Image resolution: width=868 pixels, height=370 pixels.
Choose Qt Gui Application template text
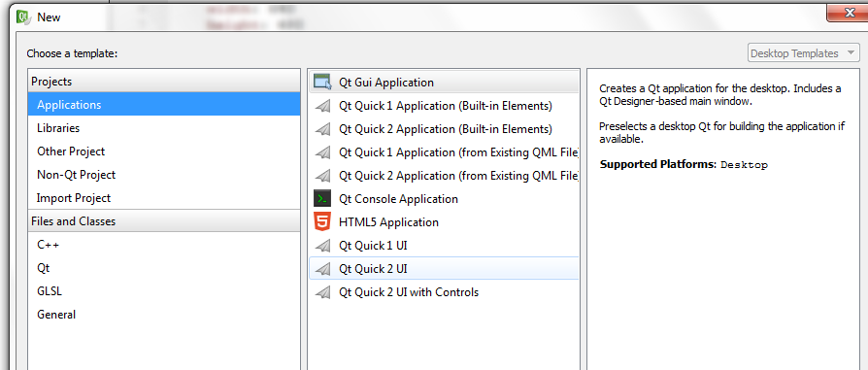coord(386,83)
